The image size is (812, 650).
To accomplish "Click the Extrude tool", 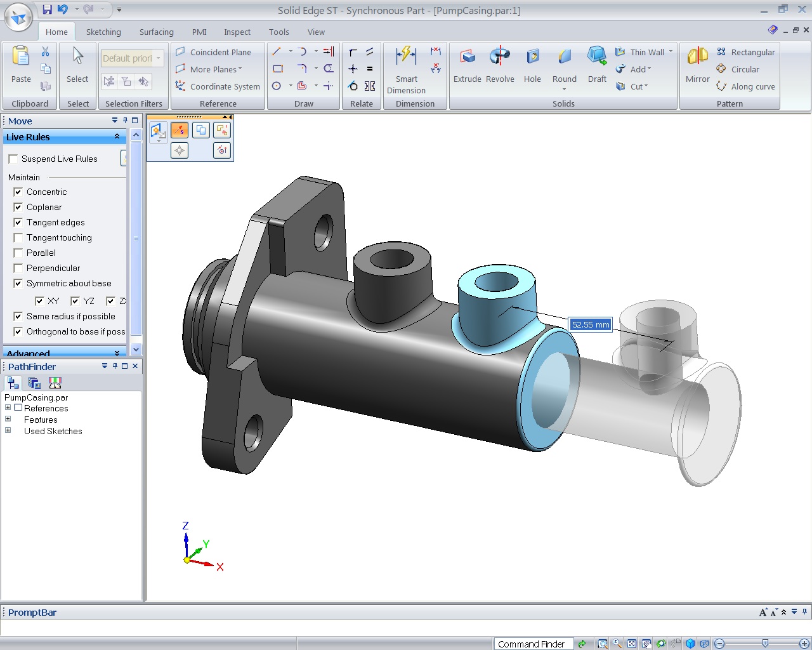I will [x=468, y=64].
